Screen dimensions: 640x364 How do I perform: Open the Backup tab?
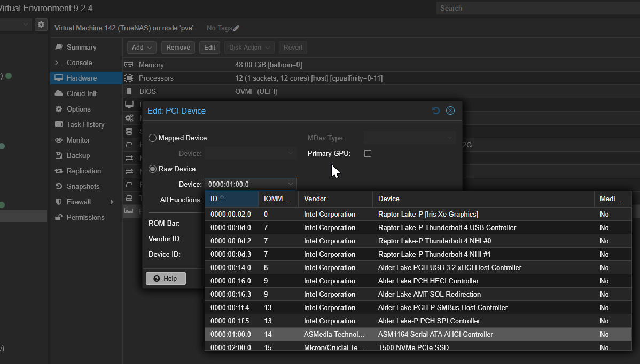86,156
